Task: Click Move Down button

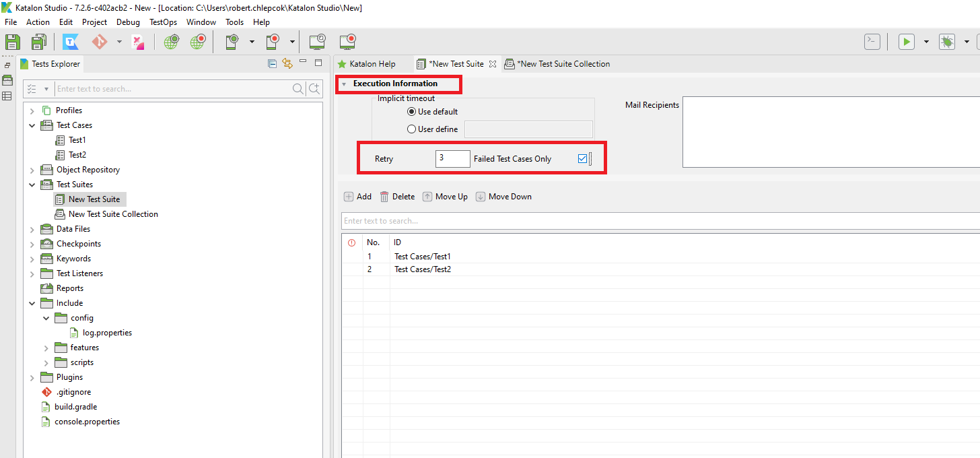Action: pyautogui.click(x=503, y=197)
